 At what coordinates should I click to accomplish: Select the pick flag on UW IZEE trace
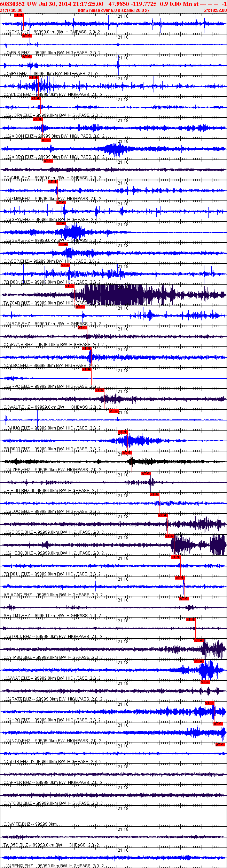127,453
